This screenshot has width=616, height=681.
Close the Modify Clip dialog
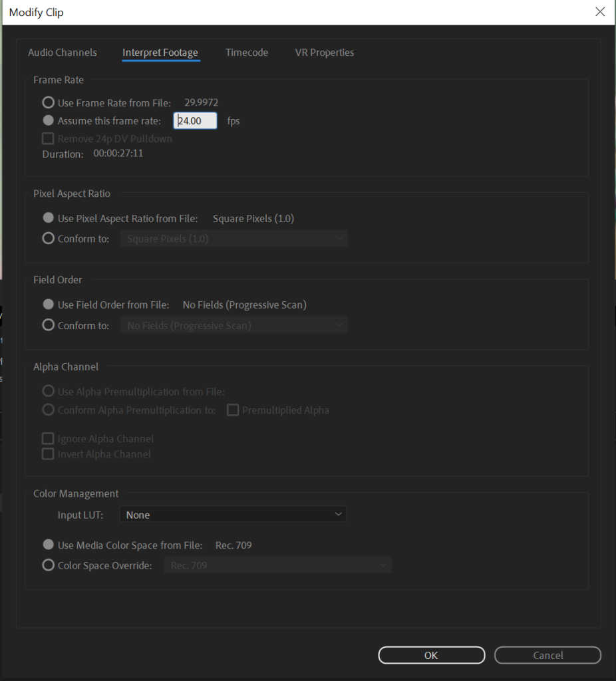pos(600,12)
